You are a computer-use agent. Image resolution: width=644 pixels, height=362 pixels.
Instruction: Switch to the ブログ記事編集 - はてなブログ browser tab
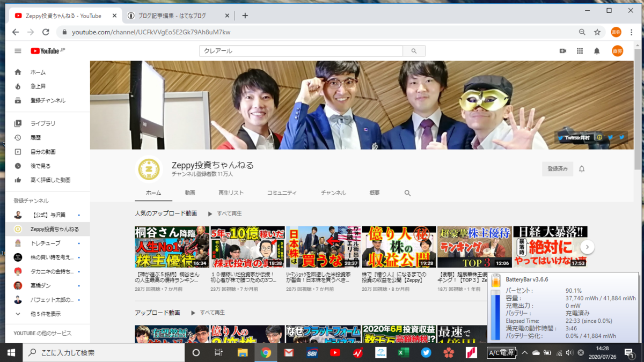click(x=177, y=16)
